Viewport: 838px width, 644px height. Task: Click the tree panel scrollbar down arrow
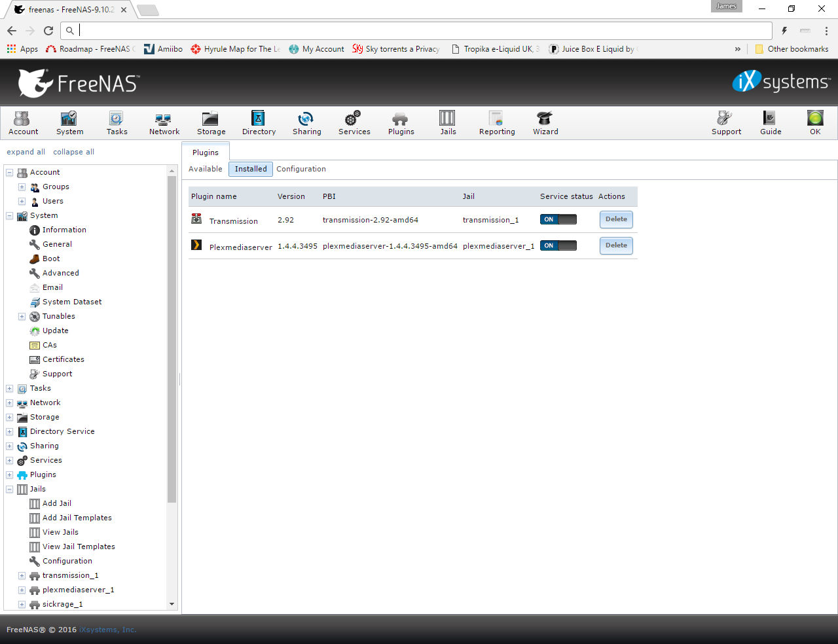(x=172, y=604)
